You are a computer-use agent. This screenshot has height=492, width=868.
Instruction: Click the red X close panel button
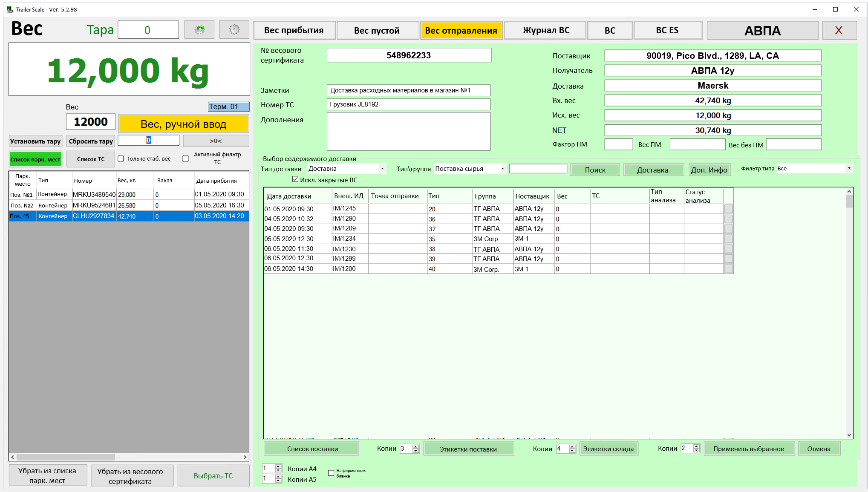click(x=839, y=30)
